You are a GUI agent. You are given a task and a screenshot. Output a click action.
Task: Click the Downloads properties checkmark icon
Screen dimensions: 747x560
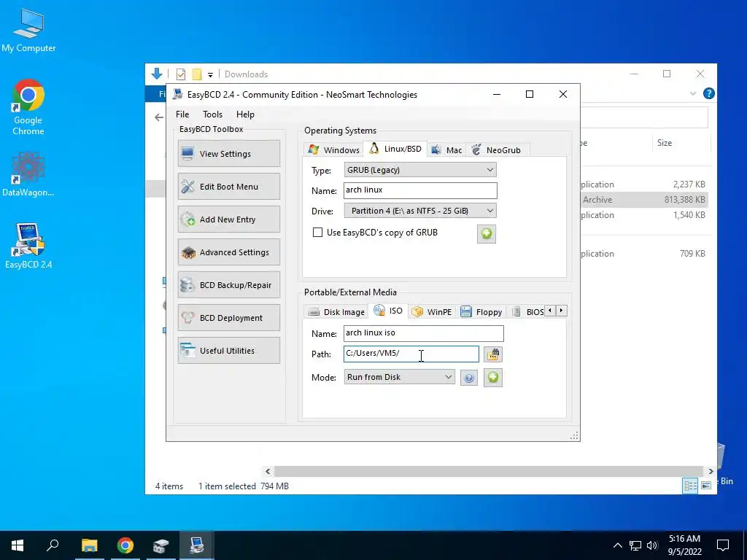pos(181,74)
